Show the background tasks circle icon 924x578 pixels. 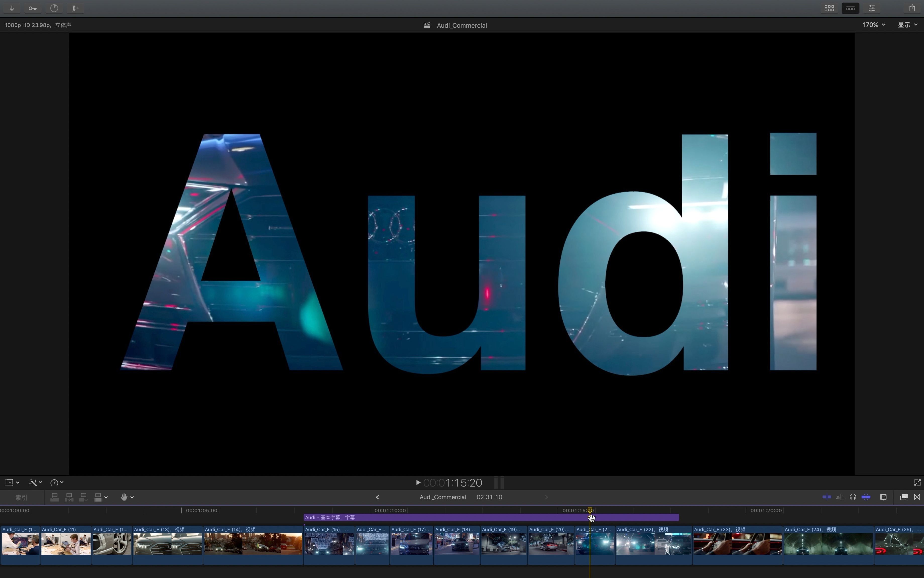pyautogui.click(x=54, y=8)
